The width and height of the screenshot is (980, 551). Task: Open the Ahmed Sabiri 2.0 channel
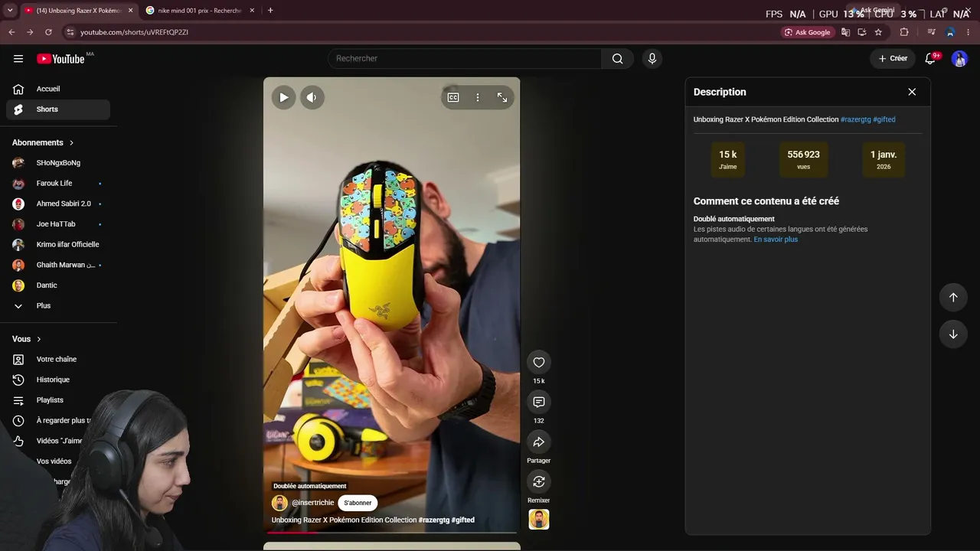58,204
